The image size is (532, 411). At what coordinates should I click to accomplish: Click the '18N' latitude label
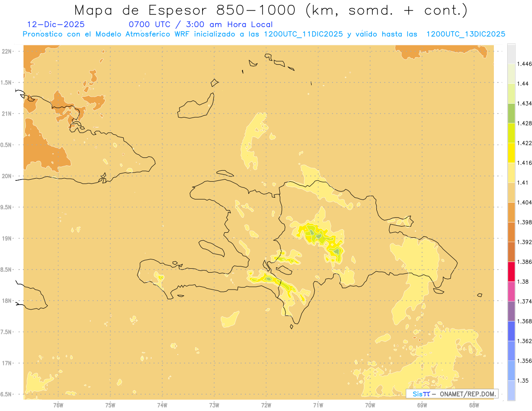7,301
